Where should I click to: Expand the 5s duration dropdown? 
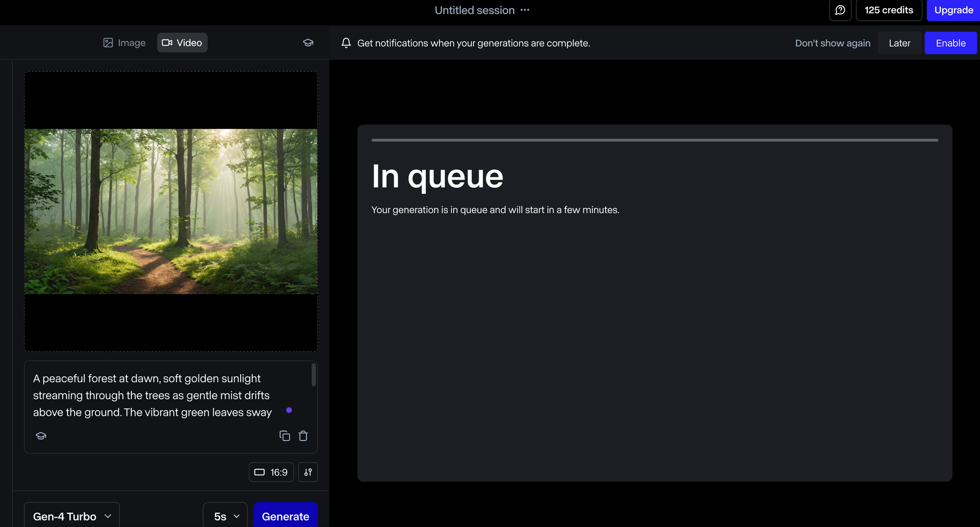(x=225, y=516)
